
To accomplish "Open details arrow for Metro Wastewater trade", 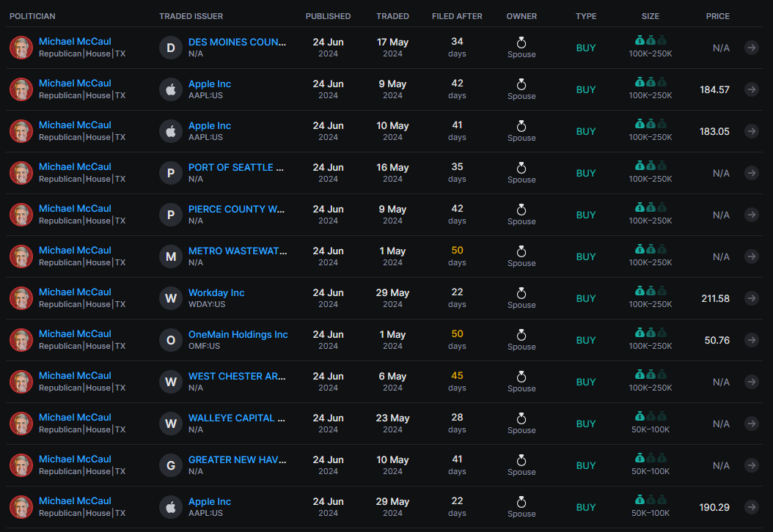I will tap(751, 256).
